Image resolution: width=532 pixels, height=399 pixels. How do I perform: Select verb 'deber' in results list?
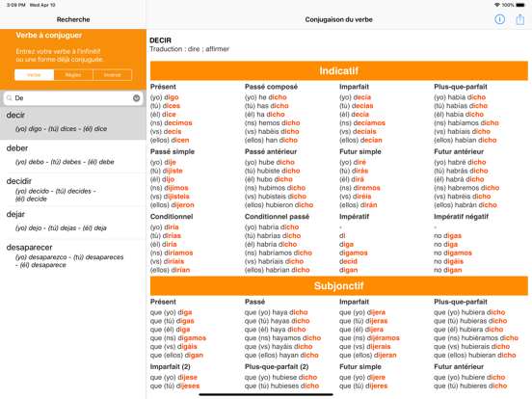[73, 156]
